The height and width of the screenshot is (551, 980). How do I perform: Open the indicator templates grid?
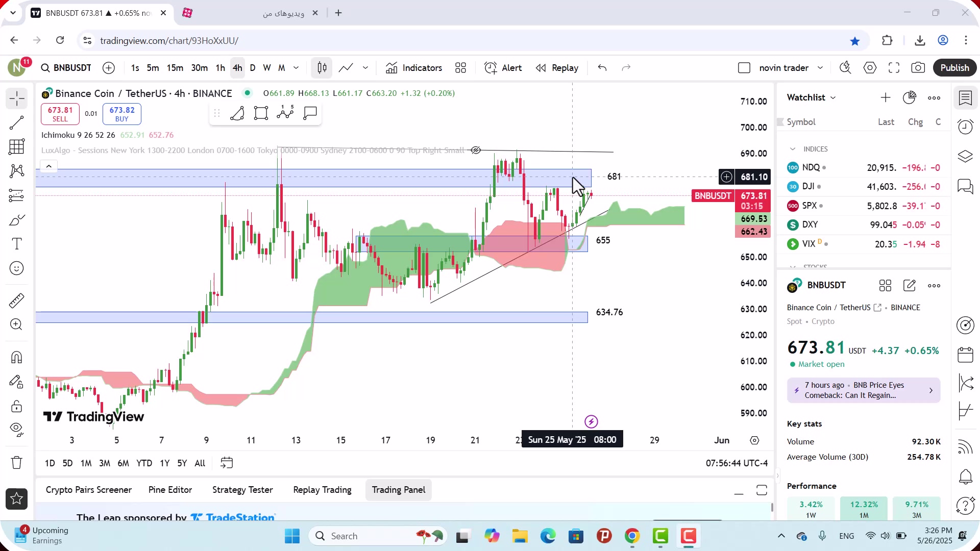pyautogui.click(x=461, y=68)
